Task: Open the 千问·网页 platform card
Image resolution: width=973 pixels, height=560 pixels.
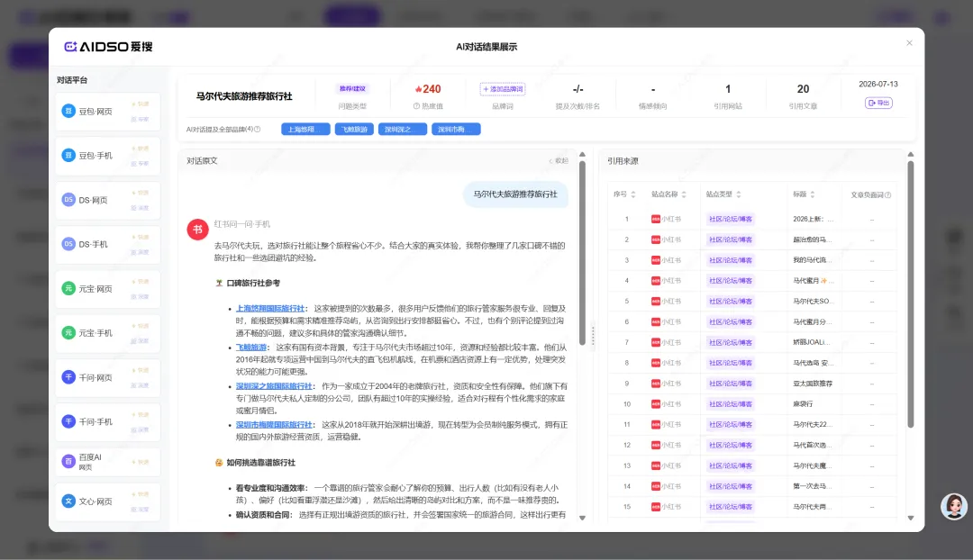Action: [x=107, y=377]
